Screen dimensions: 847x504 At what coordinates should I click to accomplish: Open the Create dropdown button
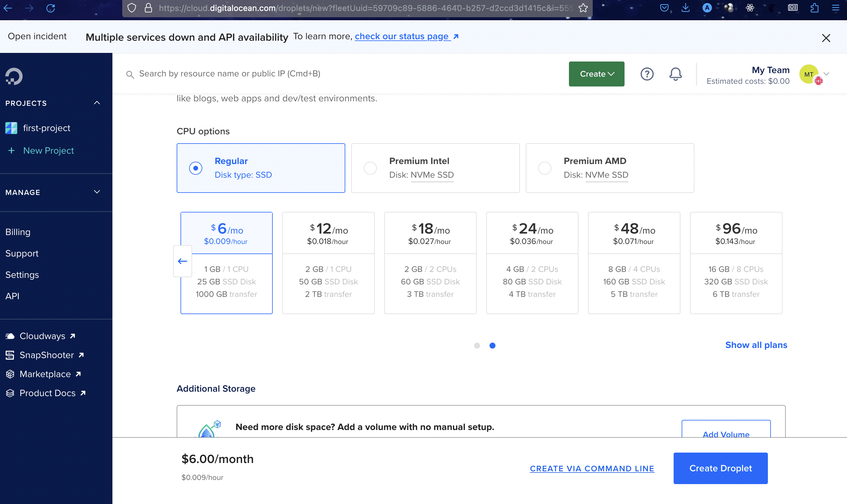[597, 74]
